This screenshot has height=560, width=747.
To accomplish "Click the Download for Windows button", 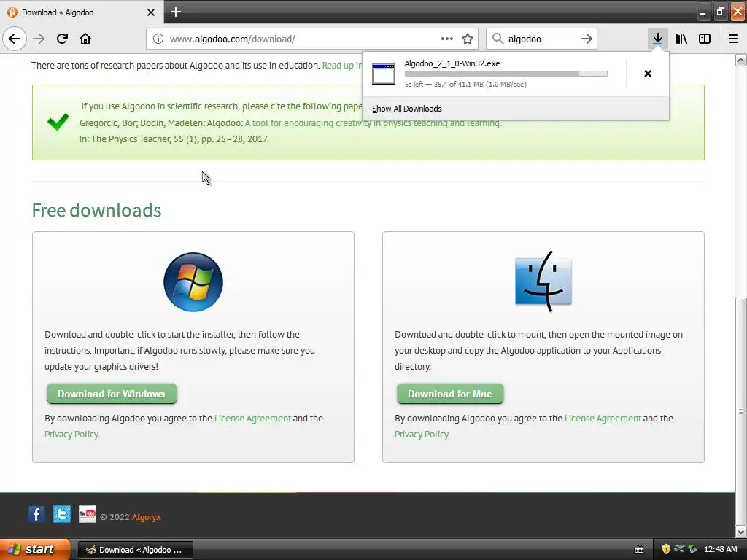I will point(112,394).
